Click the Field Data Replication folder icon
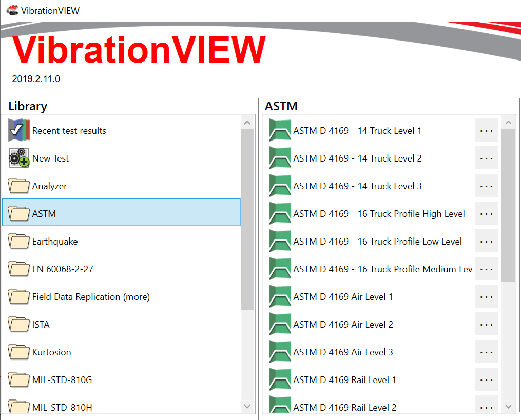Screen dimensions: 521x420 point(19,297)
